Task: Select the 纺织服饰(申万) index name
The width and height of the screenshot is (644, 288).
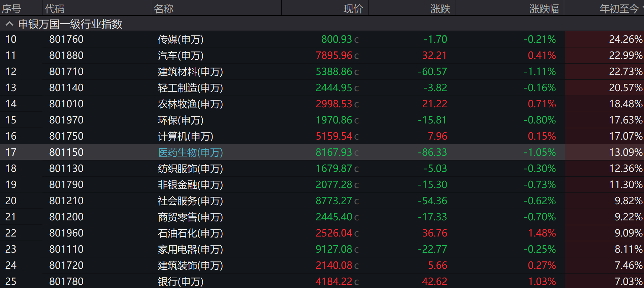Action: point(191,169)
